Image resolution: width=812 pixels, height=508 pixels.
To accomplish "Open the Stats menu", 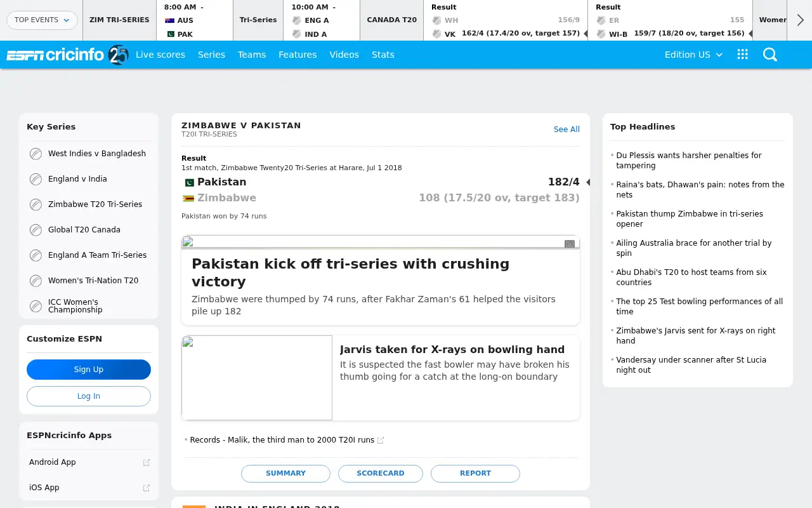I will pos(383,55).
